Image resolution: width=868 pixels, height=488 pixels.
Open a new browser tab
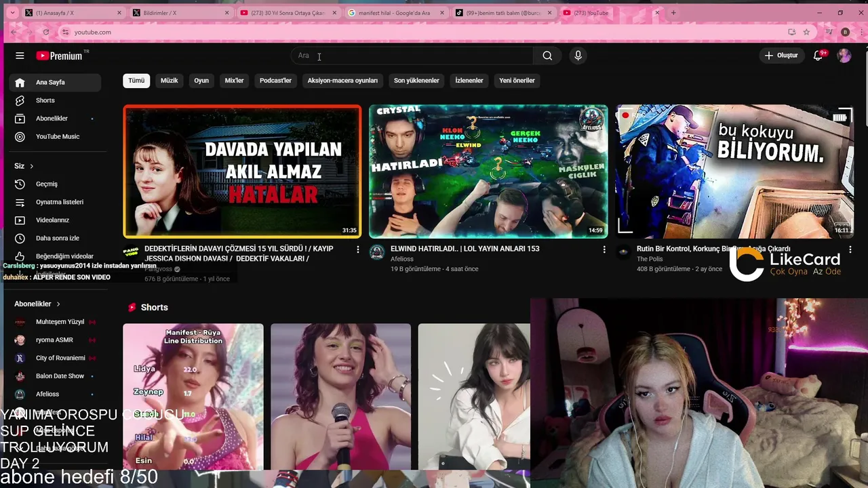673,13
